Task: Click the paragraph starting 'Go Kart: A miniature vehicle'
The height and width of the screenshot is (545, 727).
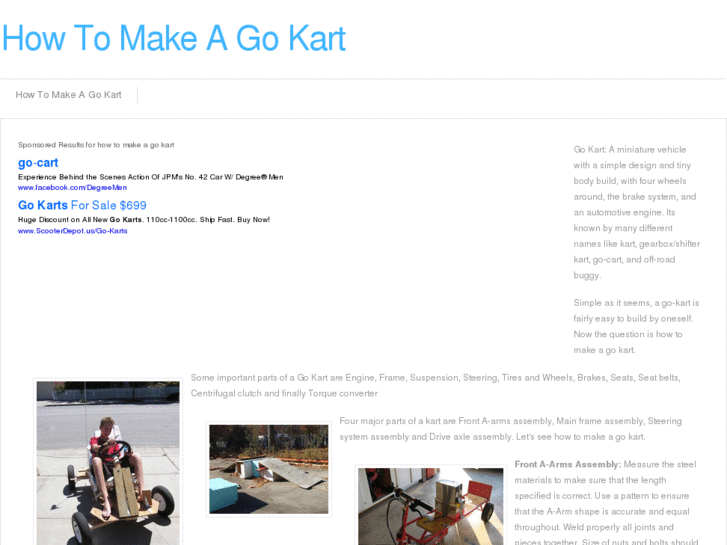Action: pos(637,212)
